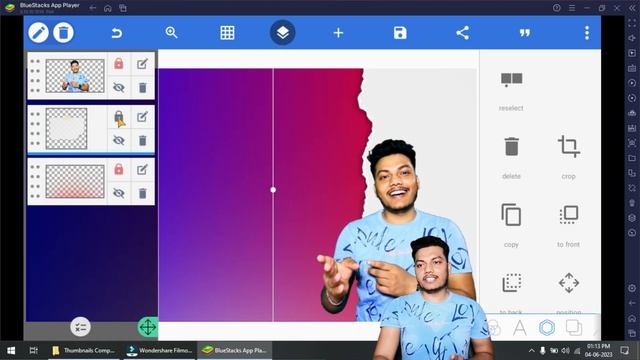Lock the white torn-paper layer
Screen dimensions: 640x360
119,117
